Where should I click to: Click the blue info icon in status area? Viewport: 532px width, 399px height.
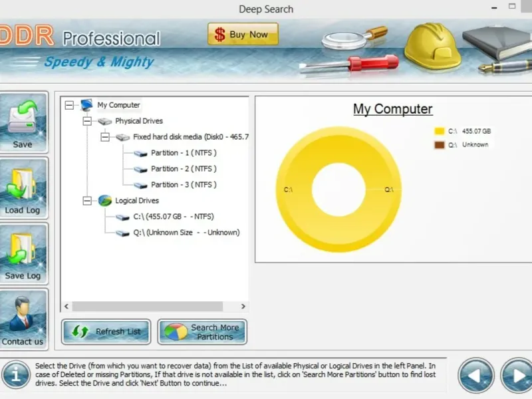(15, 374)
